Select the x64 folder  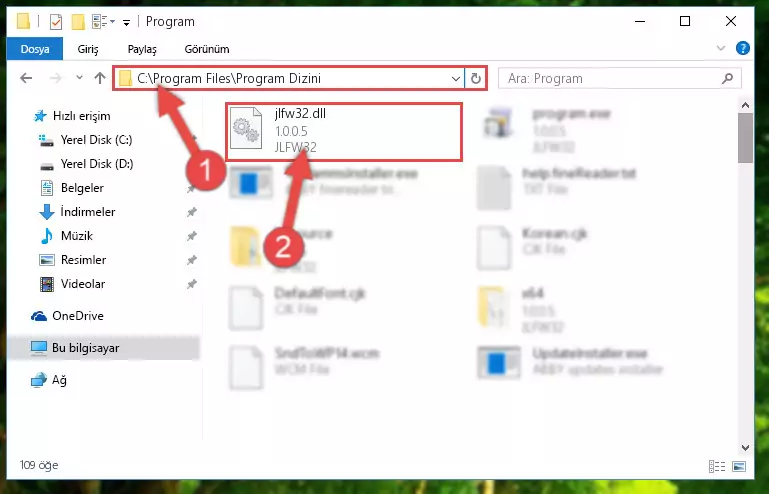tap(520, 309)
